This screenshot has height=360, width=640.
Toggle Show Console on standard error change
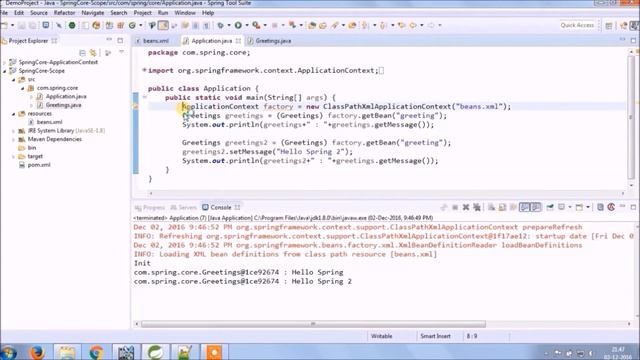pyautogui.click(x=535, y=207)
